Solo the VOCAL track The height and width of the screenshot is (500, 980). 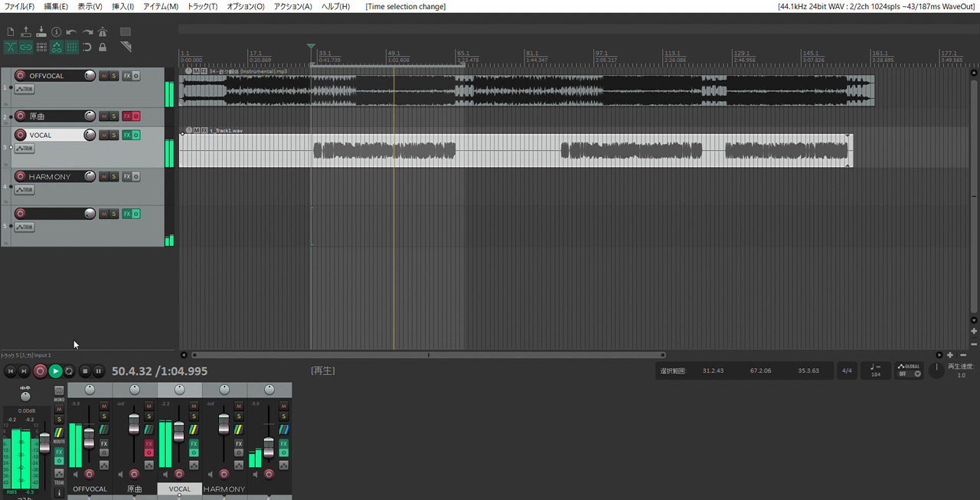coord(114,136)
